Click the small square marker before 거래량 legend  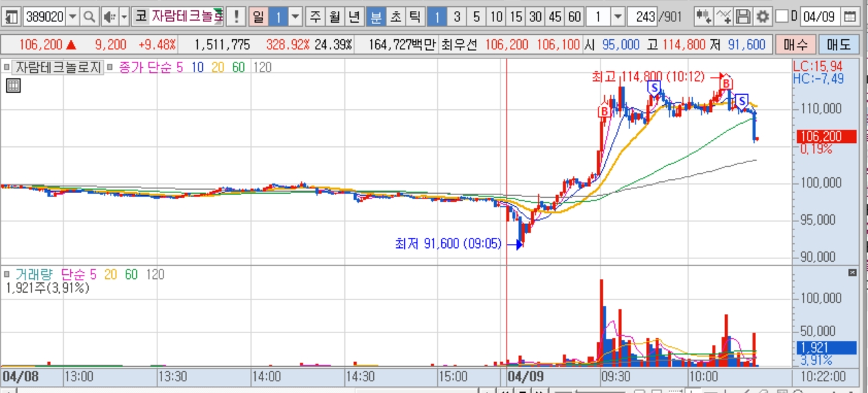pyautogui.click(x=7, y=274)
